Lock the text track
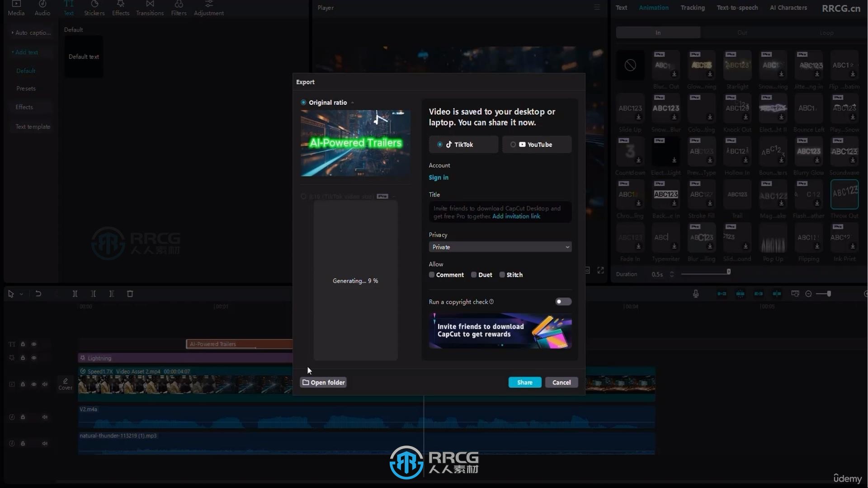This screenshot has width=868, height=488. [23, 344]
